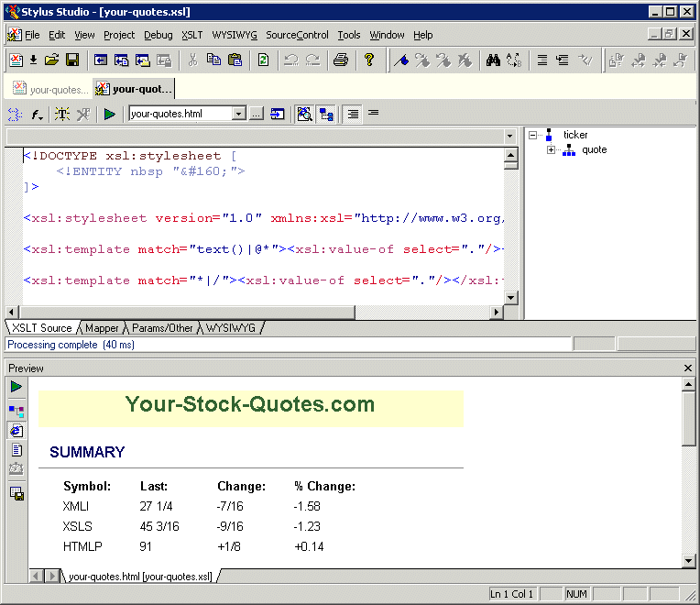Toggle the browser preview view button

pos(16,430)
